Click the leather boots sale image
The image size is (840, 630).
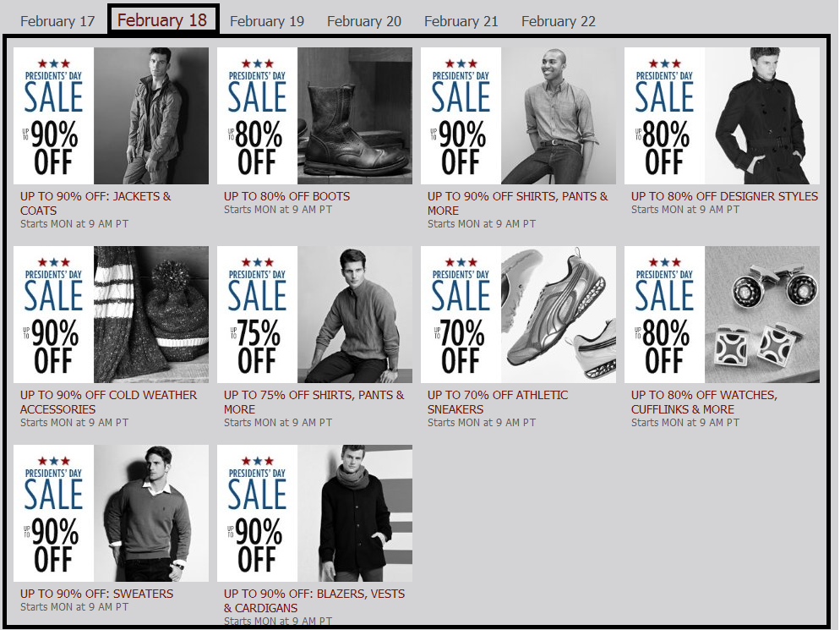314,116
